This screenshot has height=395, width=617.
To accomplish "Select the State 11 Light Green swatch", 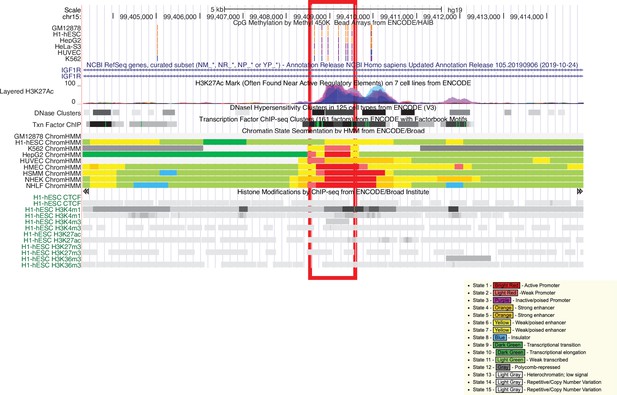I will (x=510, y=360).
